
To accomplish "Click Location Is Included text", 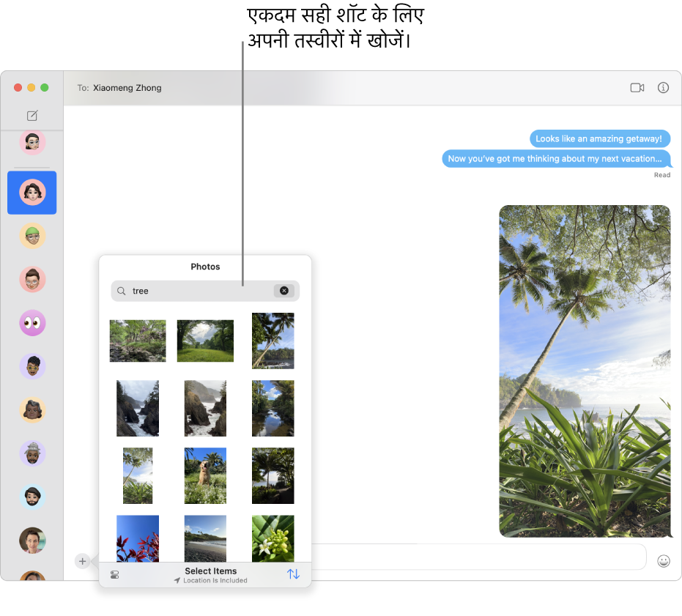I will click(215, 580).
